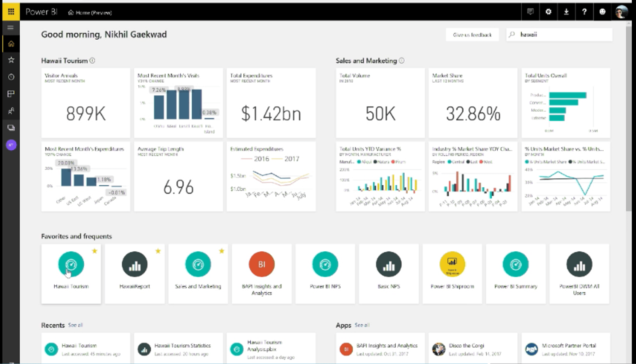Click the search field containing hawaii
Viewport: 636px width, 364px height.
click(559, 35)
